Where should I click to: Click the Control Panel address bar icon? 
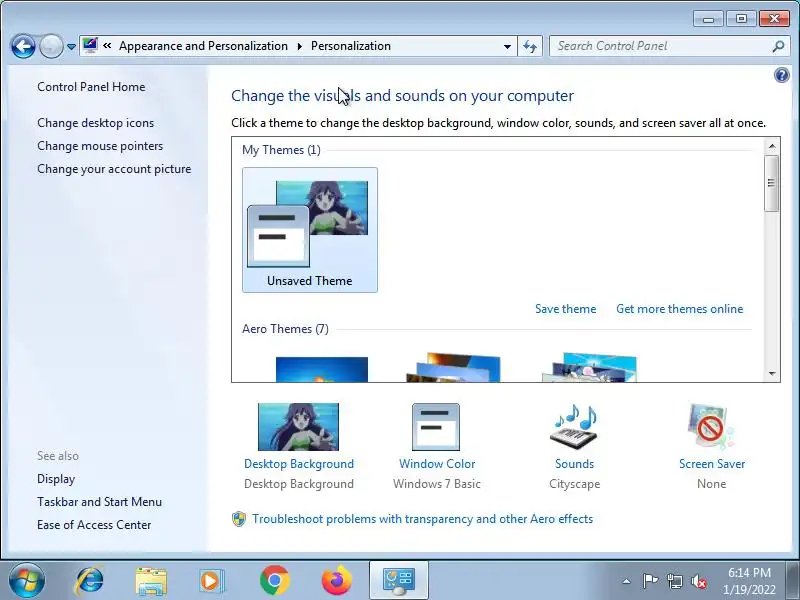pos(90,45)
